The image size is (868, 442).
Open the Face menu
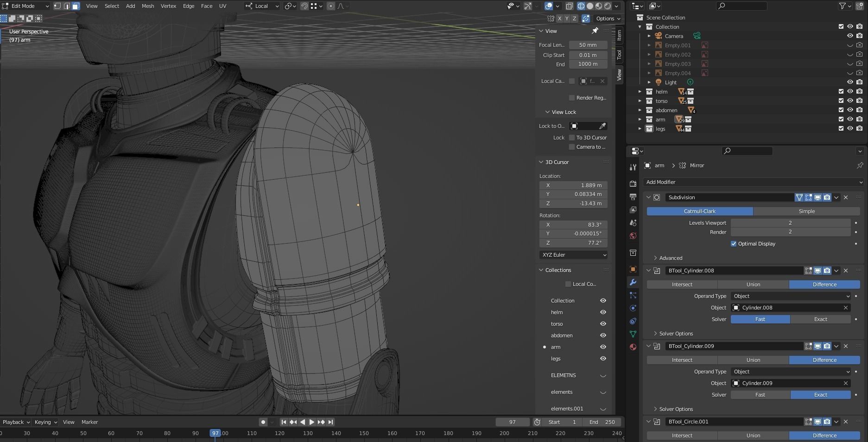point(207,6)
